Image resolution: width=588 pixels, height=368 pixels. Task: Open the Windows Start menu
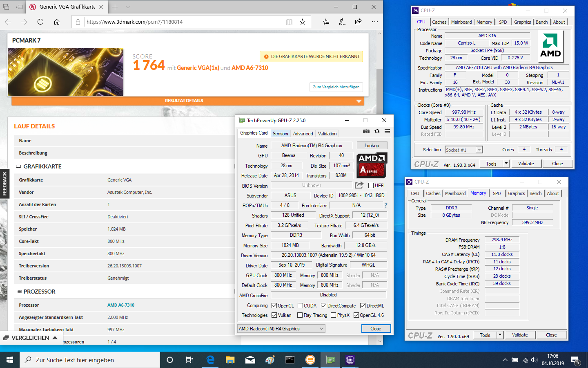pos(10,360)
